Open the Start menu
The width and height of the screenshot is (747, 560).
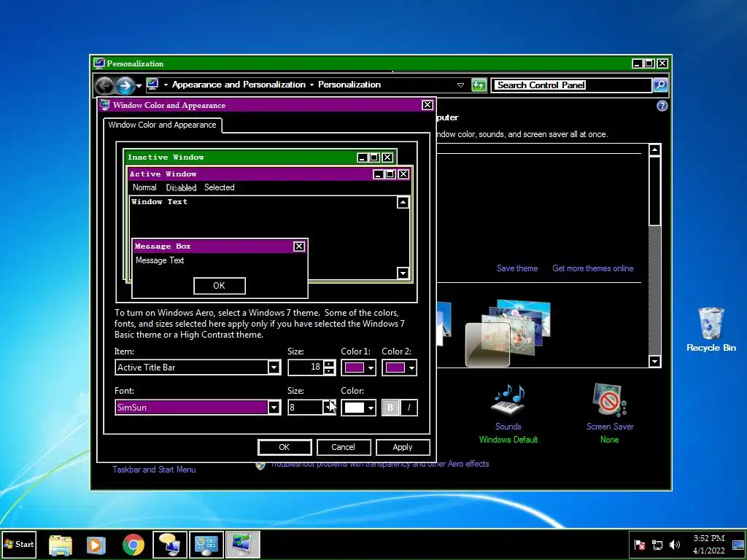[x=18, y=544]
